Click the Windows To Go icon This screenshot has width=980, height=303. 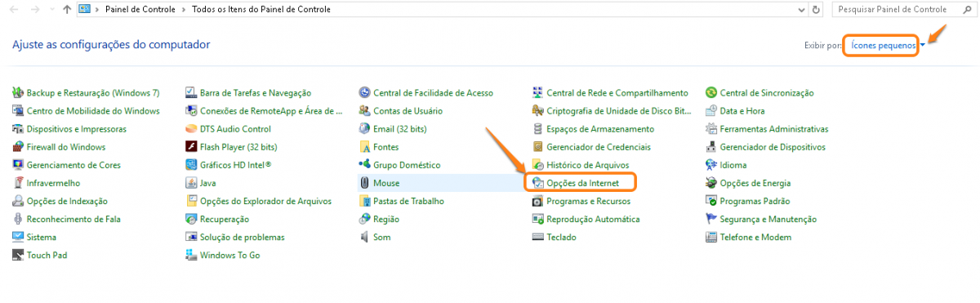click(x=191, y=255)
